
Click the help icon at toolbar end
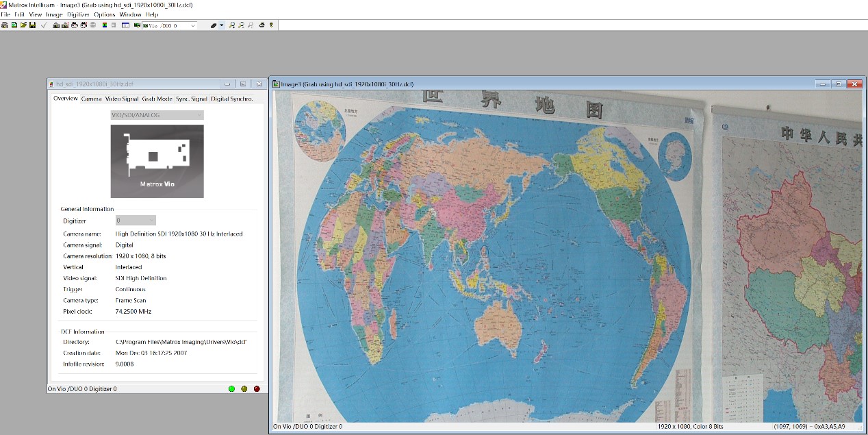pyautogui.click(x=271, y=25)
